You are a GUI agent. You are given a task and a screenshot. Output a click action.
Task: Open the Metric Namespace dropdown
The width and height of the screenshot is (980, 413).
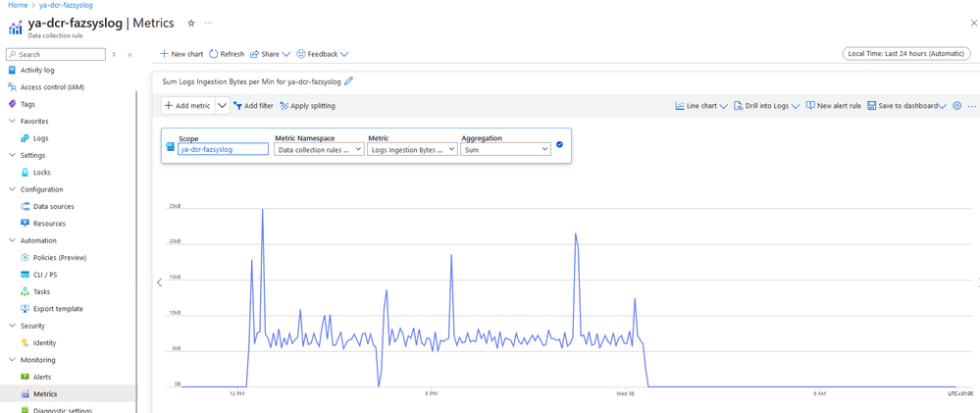[319, 149]
